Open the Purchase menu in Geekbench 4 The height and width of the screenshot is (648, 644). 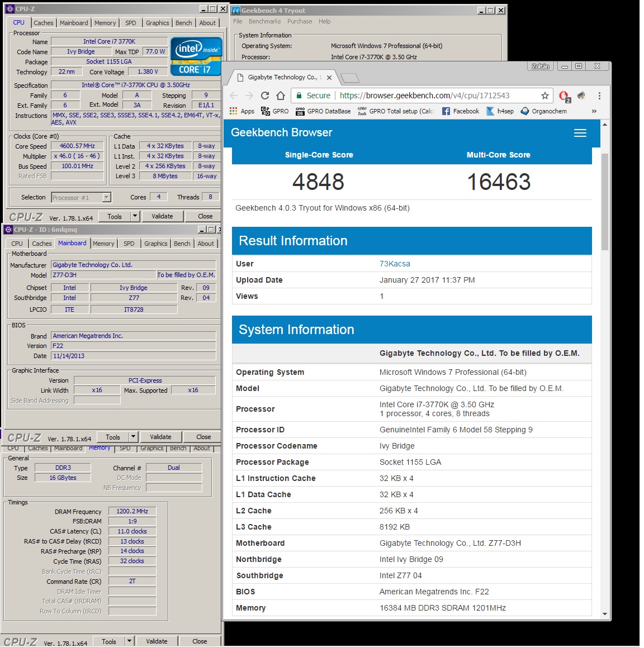point(300,21)
